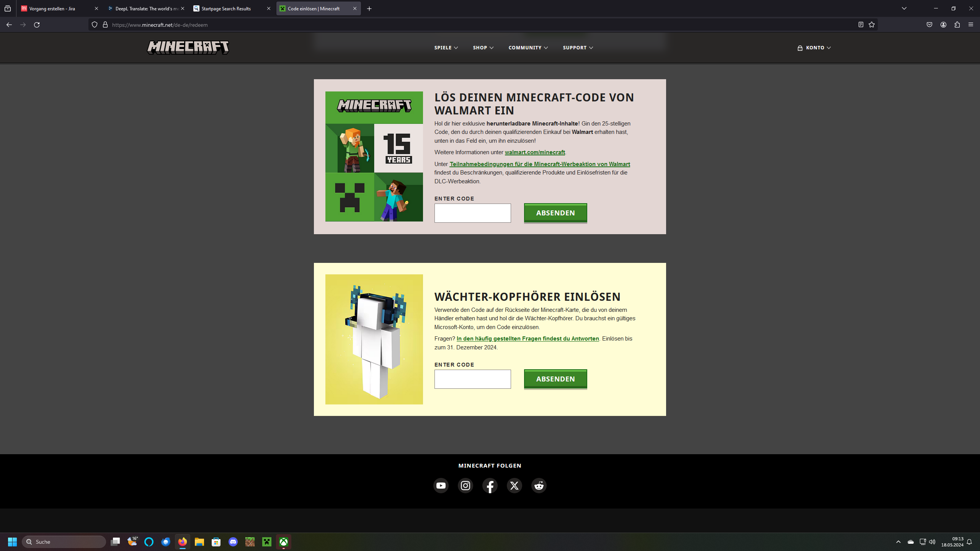Image resolution: width=980 pixels, height=551 pixels.
Task: Click the Wächter-Kopfhörer code input field
Action: pyautogui.click(x=472, y=379)
